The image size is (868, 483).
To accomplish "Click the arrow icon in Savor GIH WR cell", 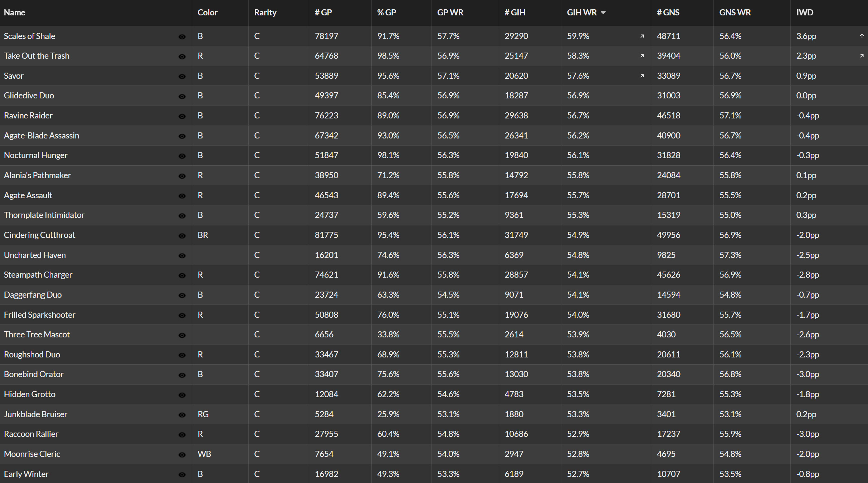I will 642,76.
